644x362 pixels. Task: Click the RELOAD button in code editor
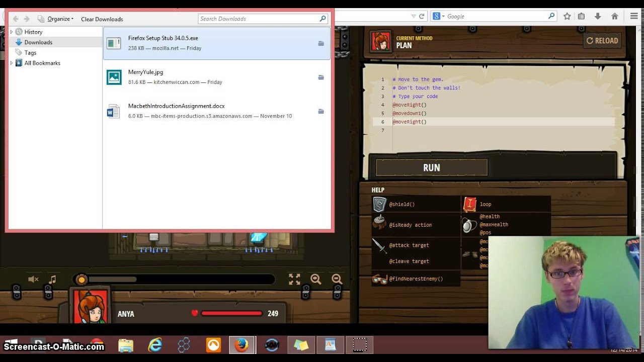click(x=602, y=41)
